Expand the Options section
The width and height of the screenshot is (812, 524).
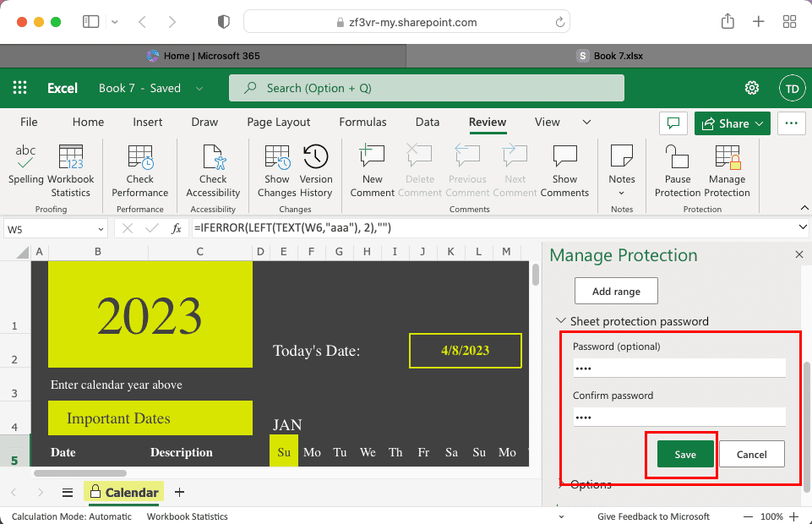pos(561,484)
